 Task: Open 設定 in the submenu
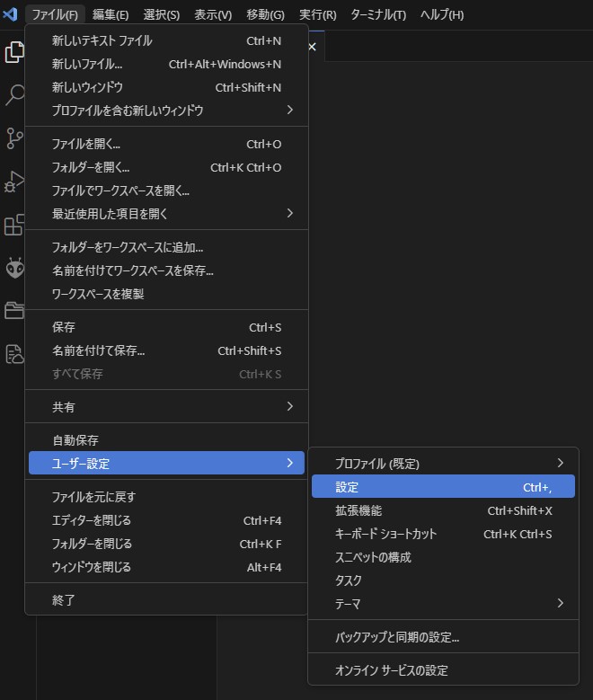tap(444, 487)
